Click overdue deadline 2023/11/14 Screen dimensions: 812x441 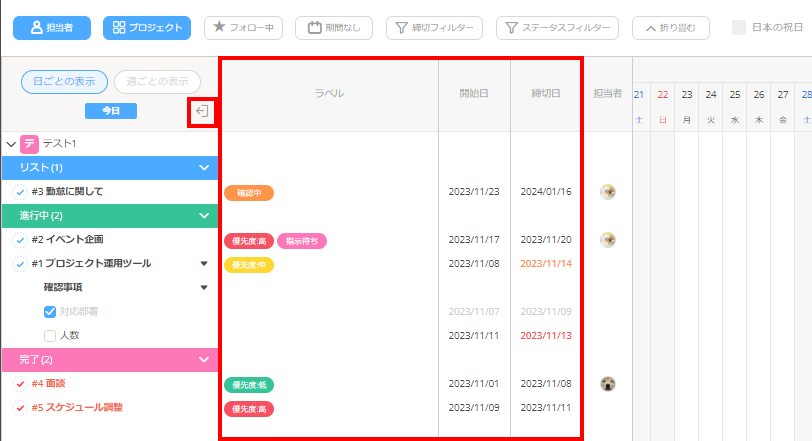[x=546, y=263]
